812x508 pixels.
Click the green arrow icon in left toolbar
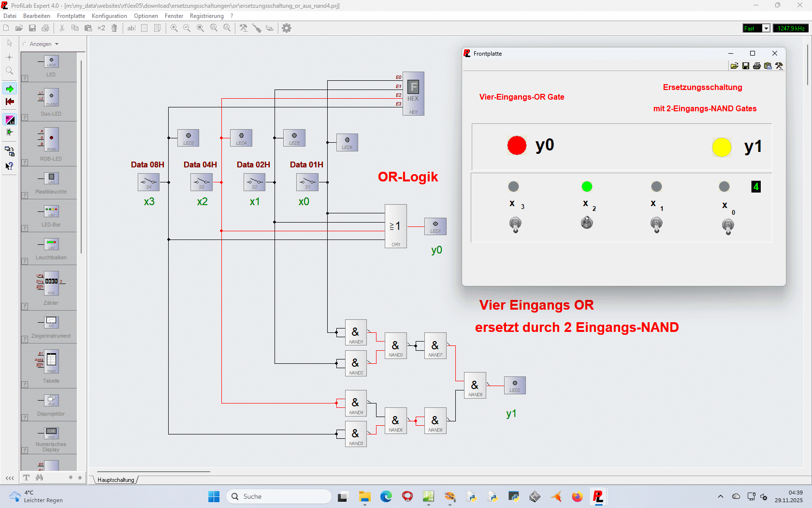click(x=10, y=89)
